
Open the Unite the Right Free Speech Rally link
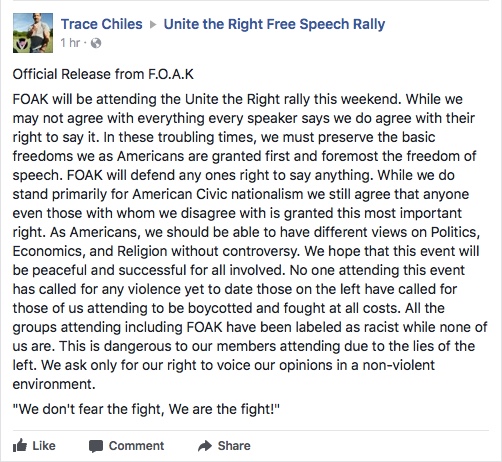pyautogui.click(x=274, y=24)
